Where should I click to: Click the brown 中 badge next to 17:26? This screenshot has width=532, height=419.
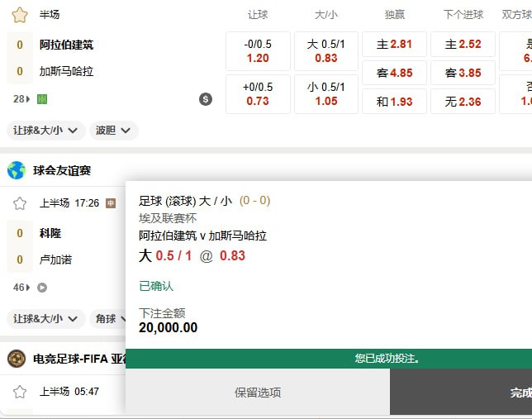[x=111, y=203]
